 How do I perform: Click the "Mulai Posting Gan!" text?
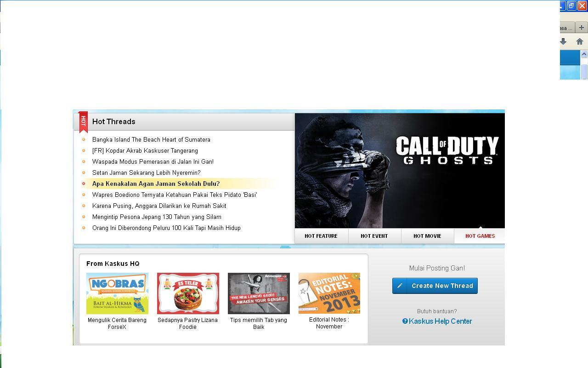pos(437,268)
